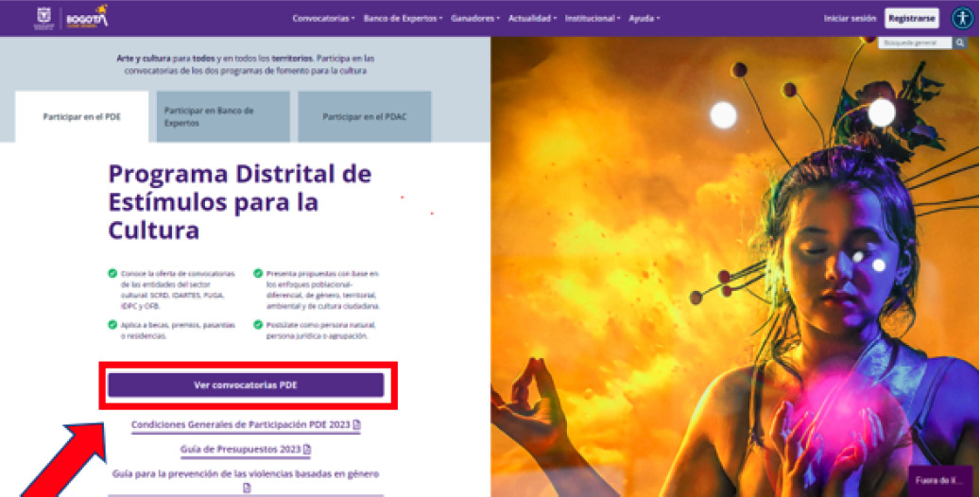Click the Programa Distrital de Estímulos heading
Viewport: 980px width, 497px height.
coord(240,201)
